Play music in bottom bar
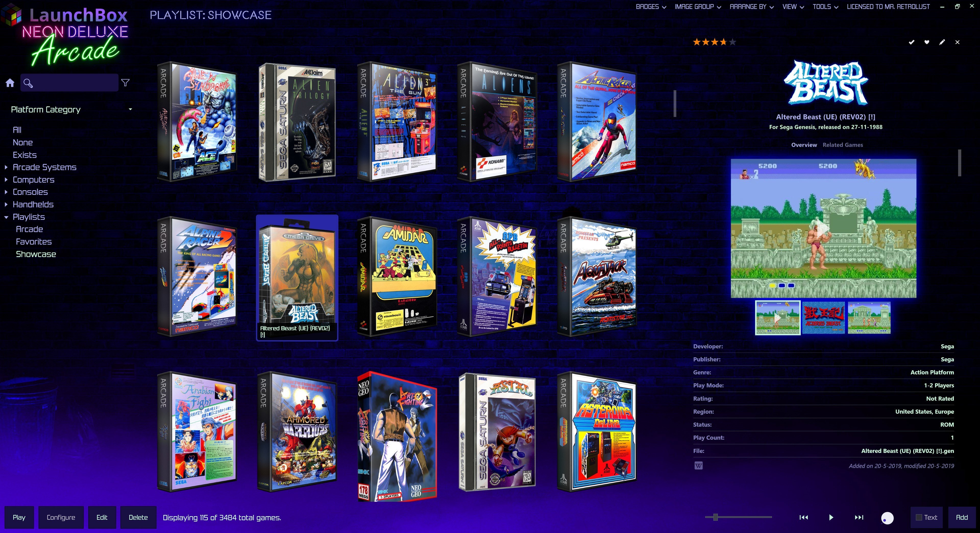The image size is (980, 533). [x=831, y=517]
